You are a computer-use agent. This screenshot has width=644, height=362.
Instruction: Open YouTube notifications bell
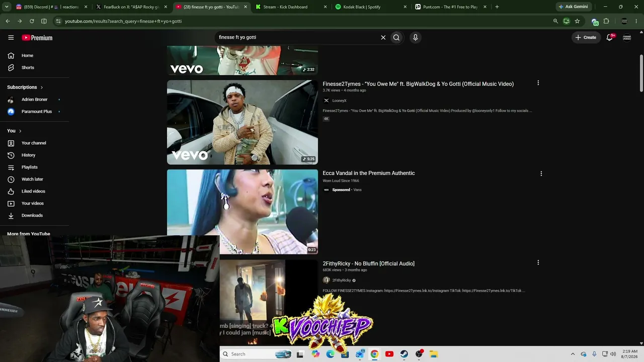click(x=610, y=37)
